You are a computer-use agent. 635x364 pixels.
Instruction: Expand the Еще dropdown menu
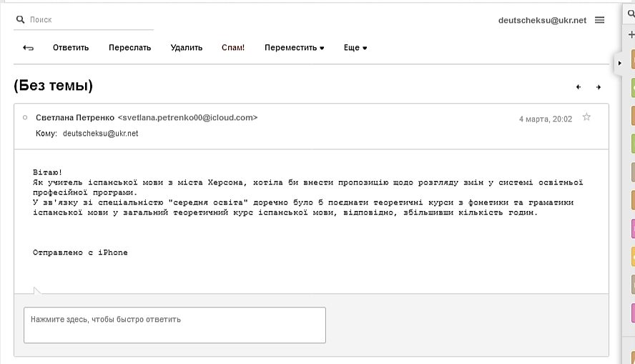point(355,48)
